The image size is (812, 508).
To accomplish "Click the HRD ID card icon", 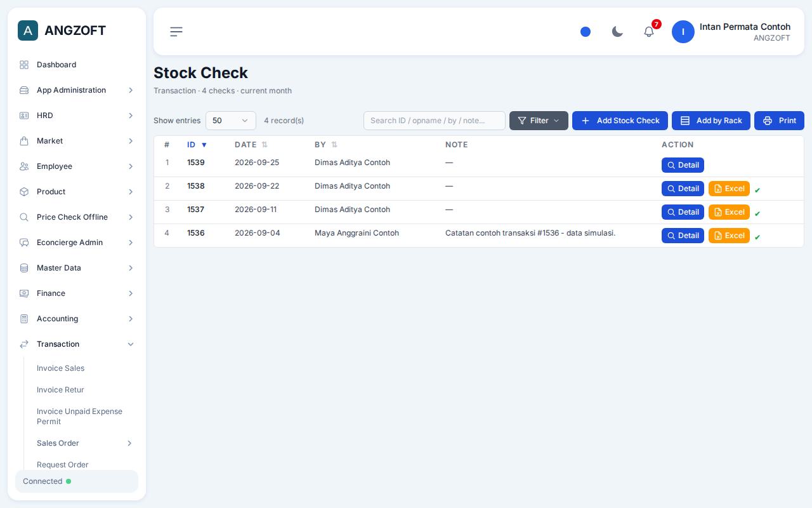I will (24, 116).
